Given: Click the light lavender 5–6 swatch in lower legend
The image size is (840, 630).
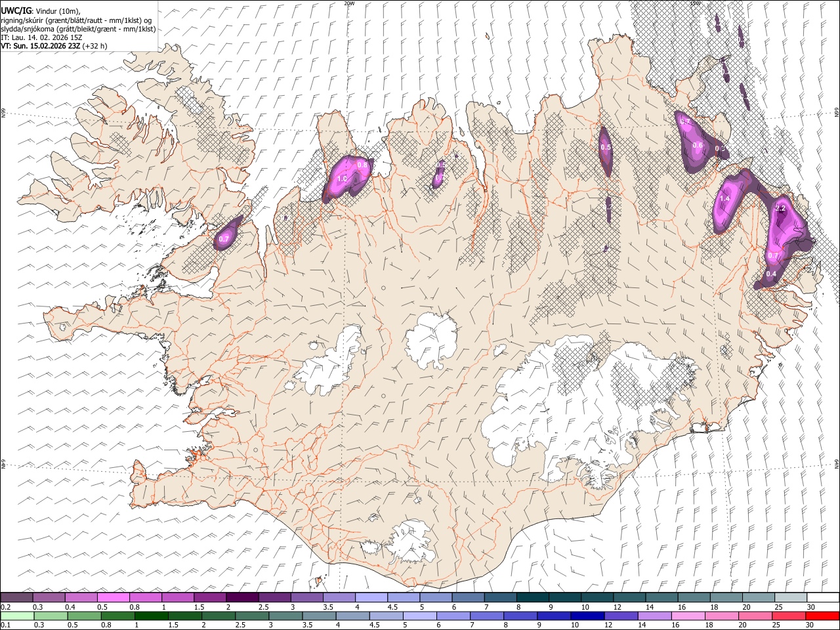Looking at the screenshot, I should coord(420,616).
